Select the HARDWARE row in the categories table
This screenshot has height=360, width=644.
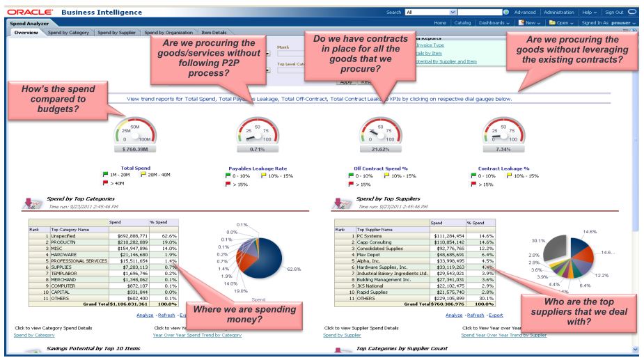104,255
